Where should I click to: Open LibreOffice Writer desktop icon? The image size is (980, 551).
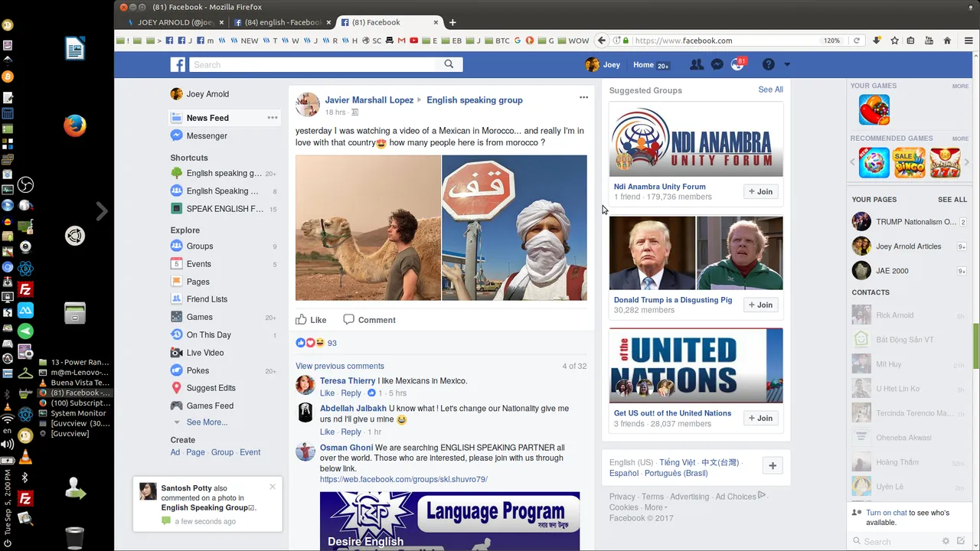pyautogui.click(x=74, y=49)
